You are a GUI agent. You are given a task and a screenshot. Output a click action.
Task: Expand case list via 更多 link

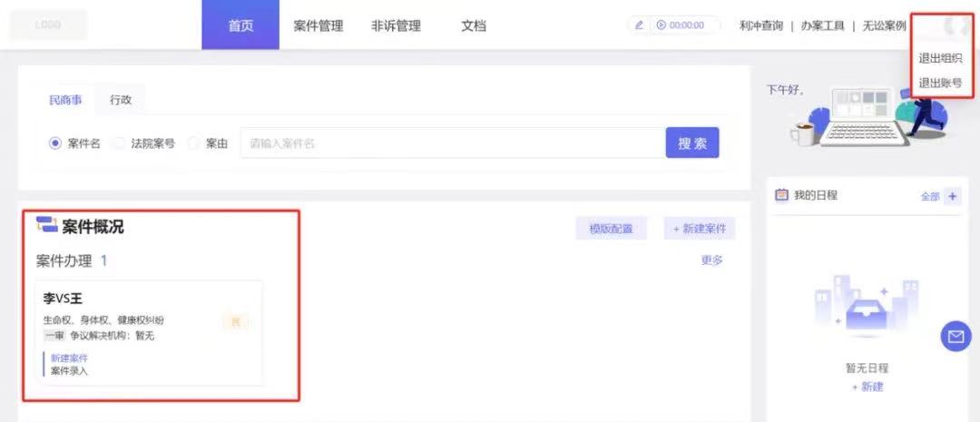pyautogui.click(x=711, y=260)
